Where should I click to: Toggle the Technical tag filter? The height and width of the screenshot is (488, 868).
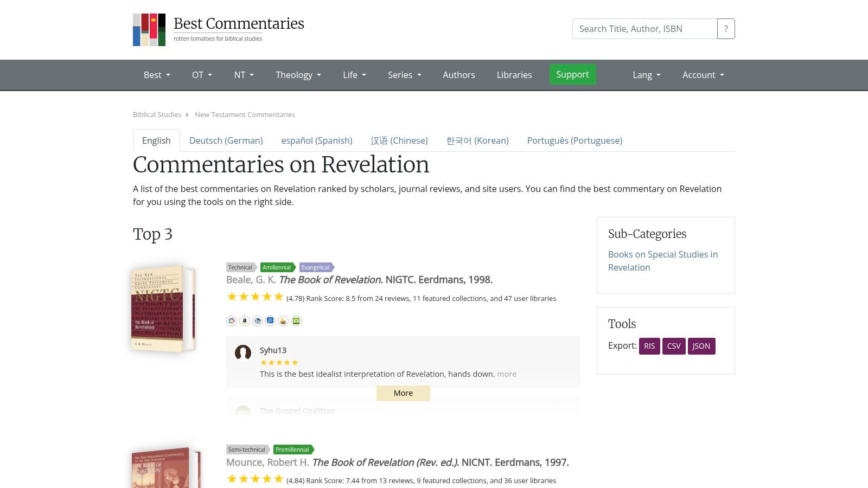coord(240,267)
